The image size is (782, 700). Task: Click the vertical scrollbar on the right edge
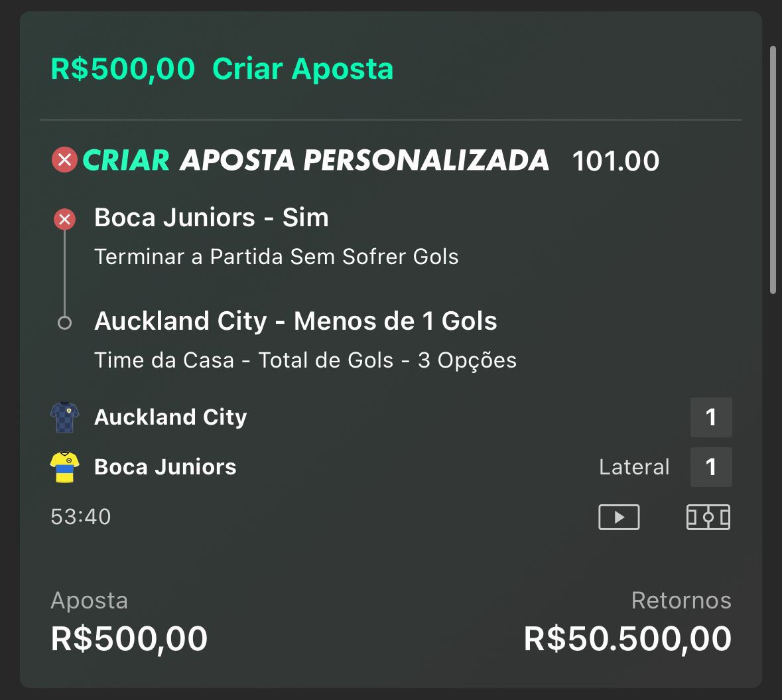(773, 170)
